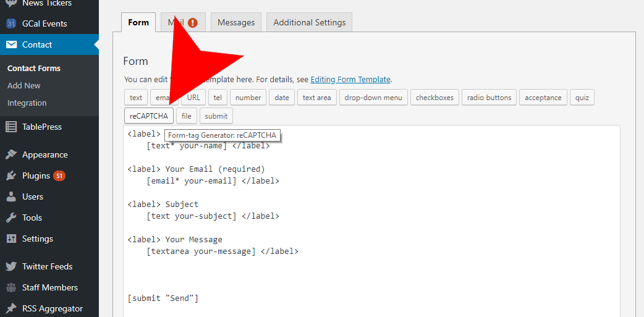
Task: Select Add New contact form
Action: point(24,85)
